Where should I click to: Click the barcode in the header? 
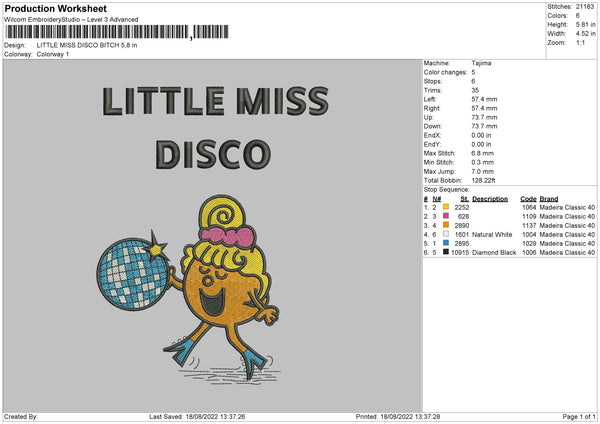(117, 32)
